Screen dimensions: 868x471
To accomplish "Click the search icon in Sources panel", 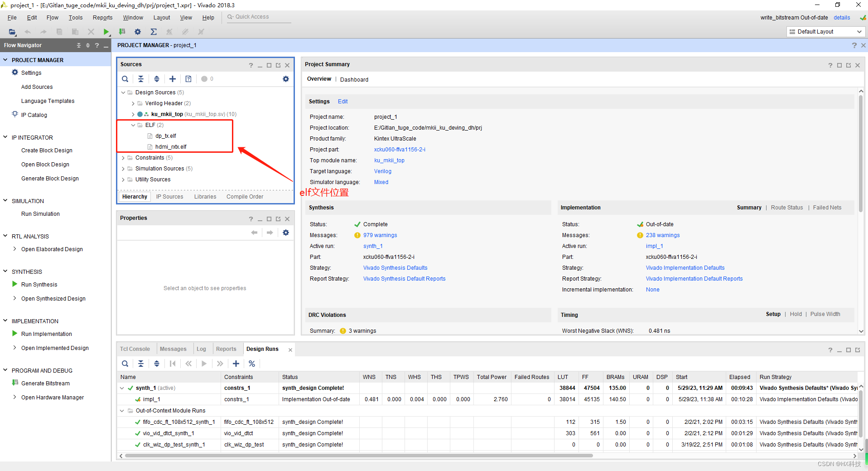I will 125,79.
